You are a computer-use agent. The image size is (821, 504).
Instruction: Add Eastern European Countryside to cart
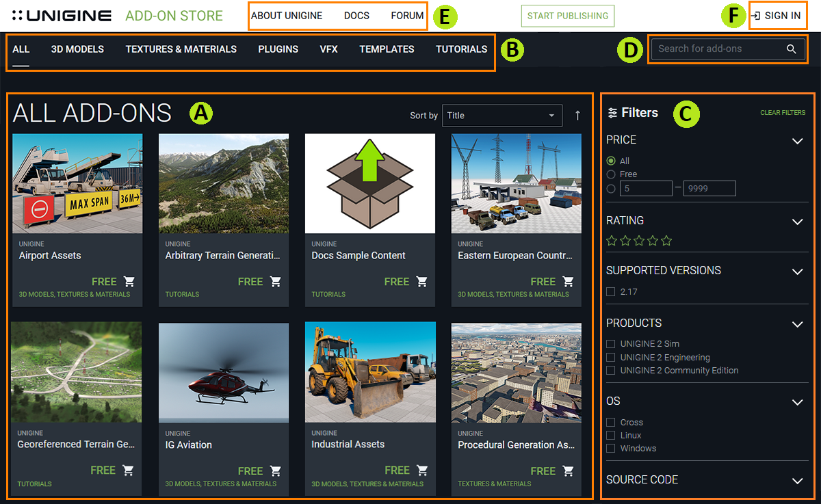[x=569, y=281]
